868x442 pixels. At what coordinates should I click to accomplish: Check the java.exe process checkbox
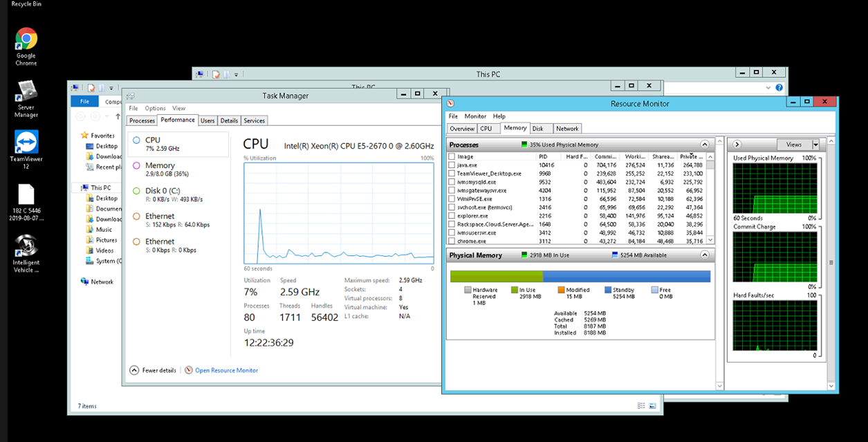tap(452, 165)
